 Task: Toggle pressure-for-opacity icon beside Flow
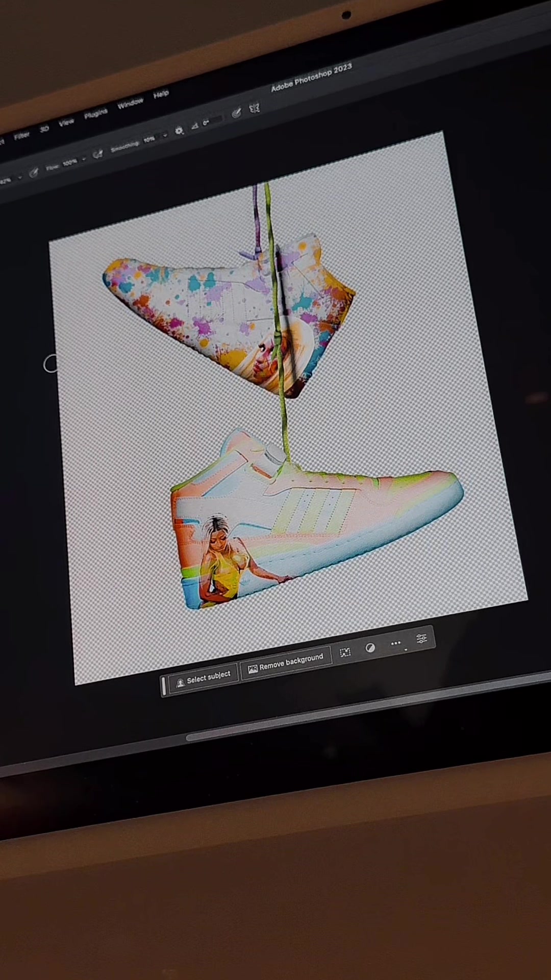[34, 173]
